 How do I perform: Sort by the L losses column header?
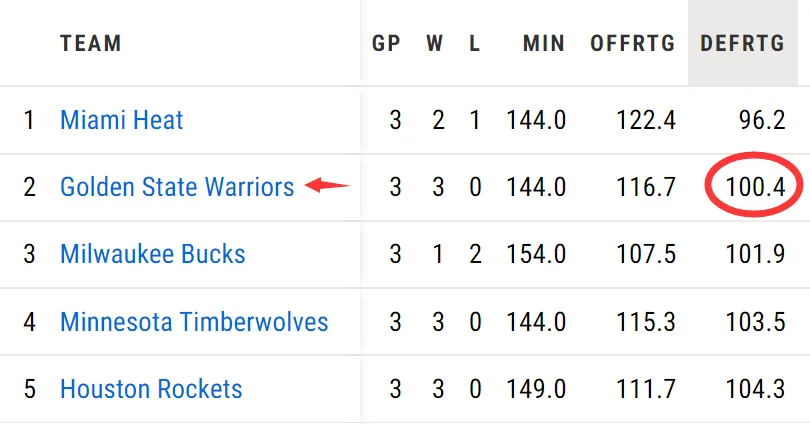(x=474, y=43)
